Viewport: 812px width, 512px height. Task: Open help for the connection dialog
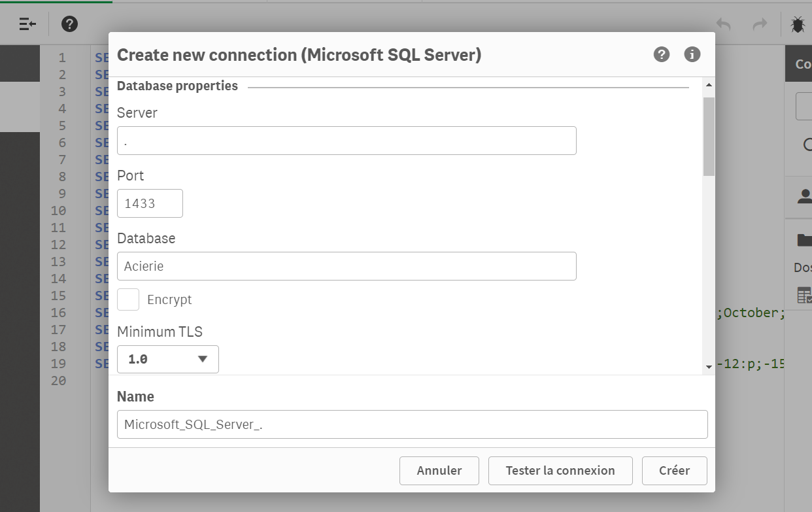(x=661, y=55)
